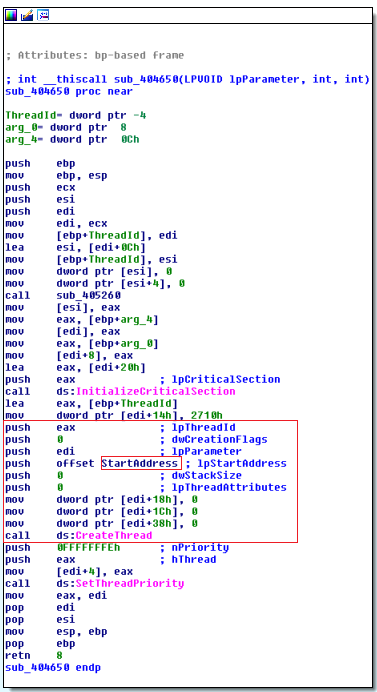377x692 pixels.
Task: Click the node color palette icon
Action: (11, 16)
